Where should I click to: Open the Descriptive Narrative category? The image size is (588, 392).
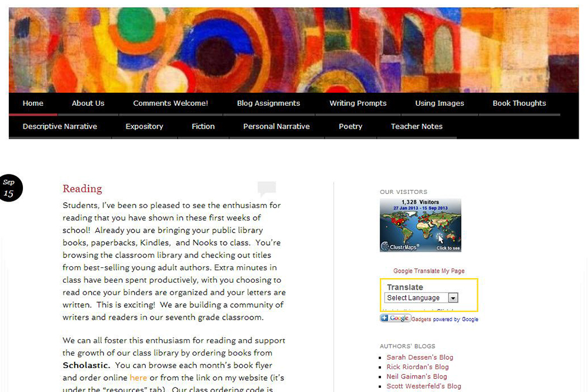point(60,127)
